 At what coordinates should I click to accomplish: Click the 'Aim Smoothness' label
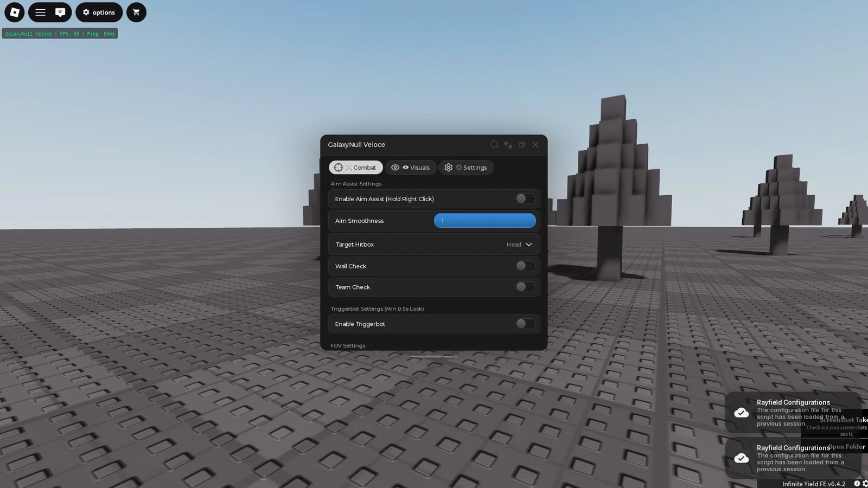(x=359, y=221)
